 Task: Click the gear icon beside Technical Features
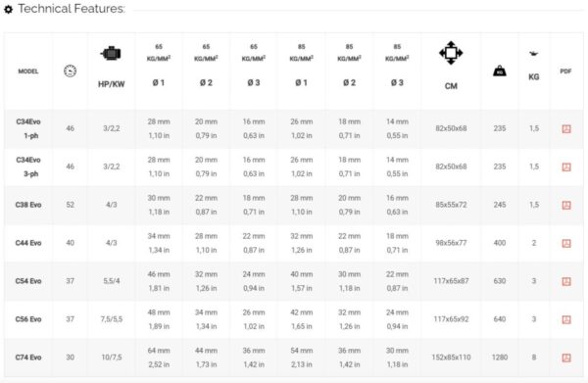[x=8, y=9]
